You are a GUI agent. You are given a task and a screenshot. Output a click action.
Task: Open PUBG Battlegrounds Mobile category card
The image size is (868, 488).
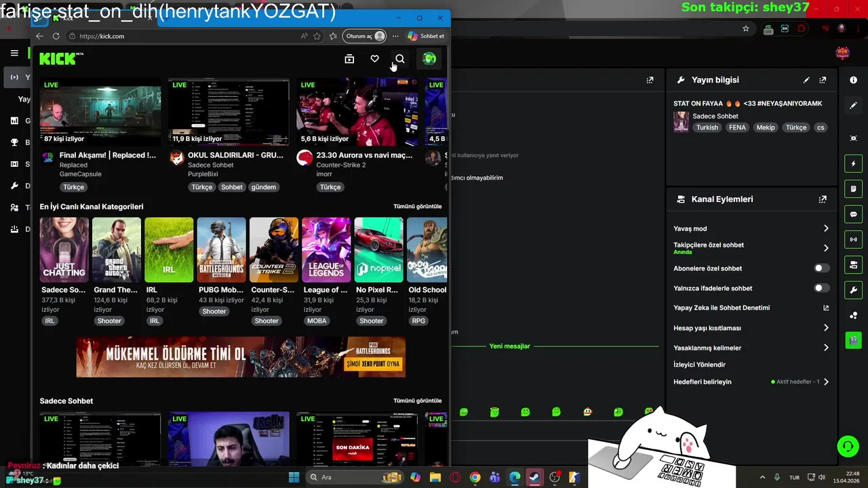[x=222, y=249]
